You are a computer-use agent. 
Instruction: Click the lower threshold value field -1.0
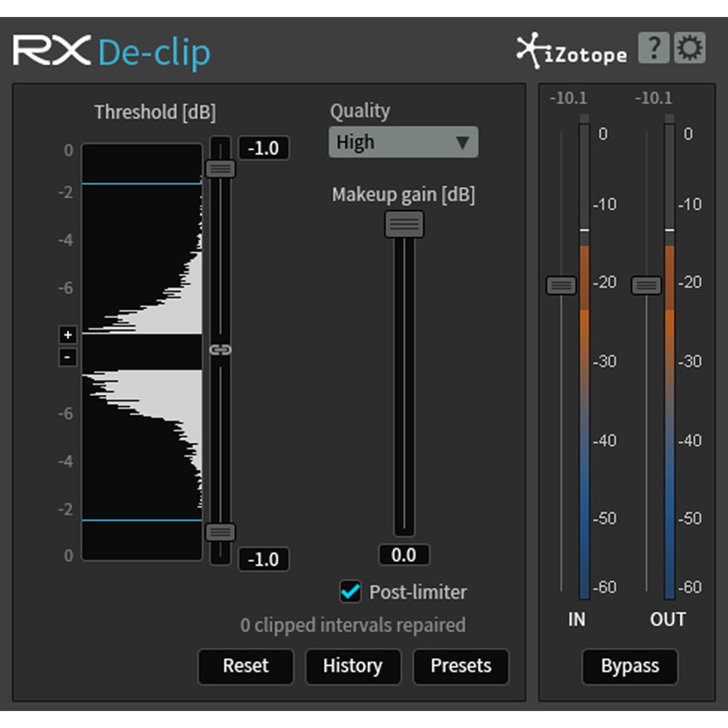263,559
